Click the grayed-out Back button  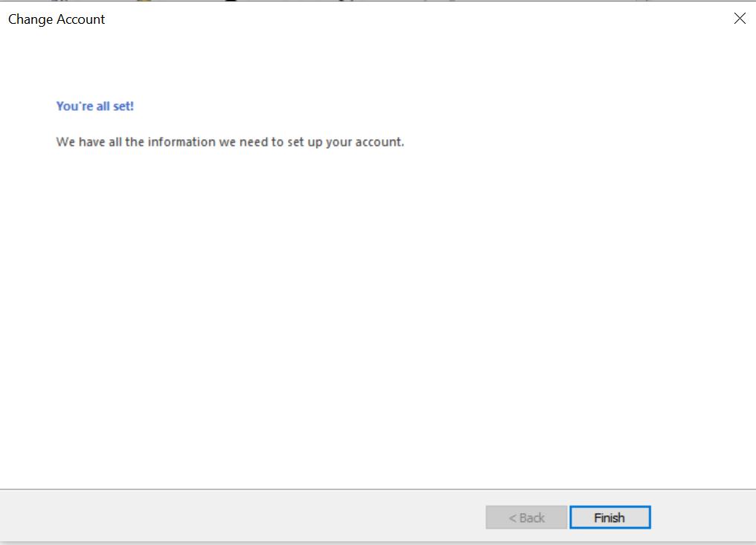click(527, 517)
